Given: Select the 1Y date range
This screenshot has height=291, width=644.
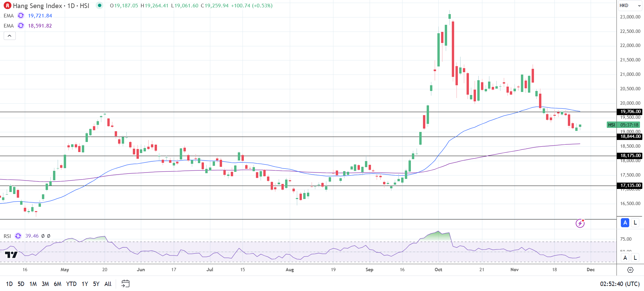Looking at the screenshot, I should [85, 284].
